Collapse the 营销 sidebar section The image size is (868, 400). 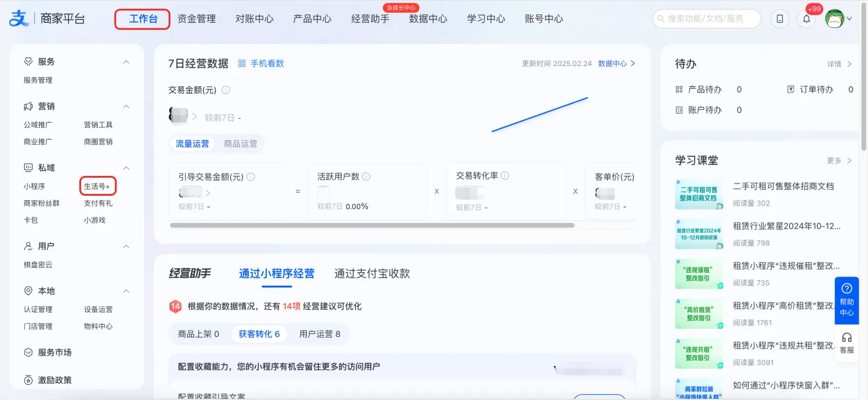click(x=126, y=107)
